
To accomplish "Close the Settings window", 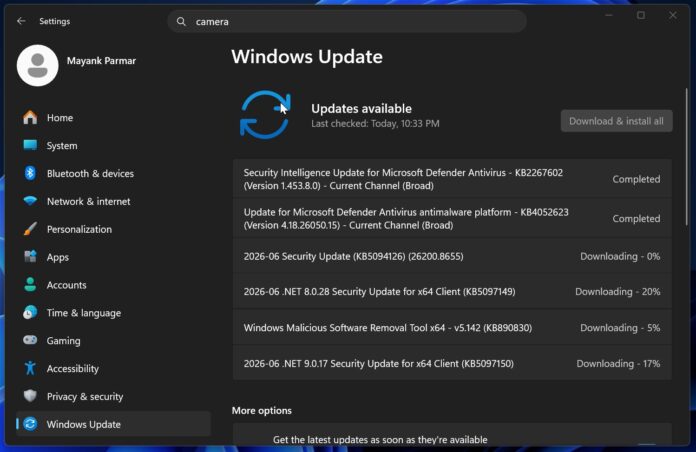I will point(673,16).
